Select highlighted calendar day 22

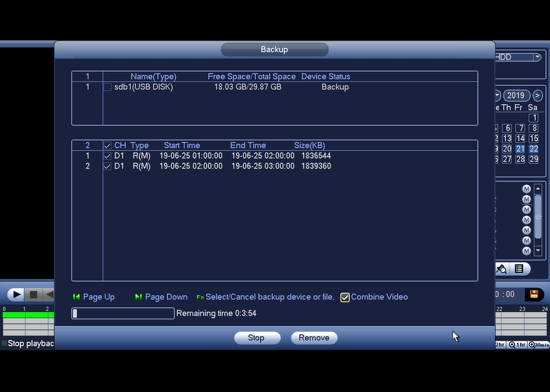pos(533,149)
